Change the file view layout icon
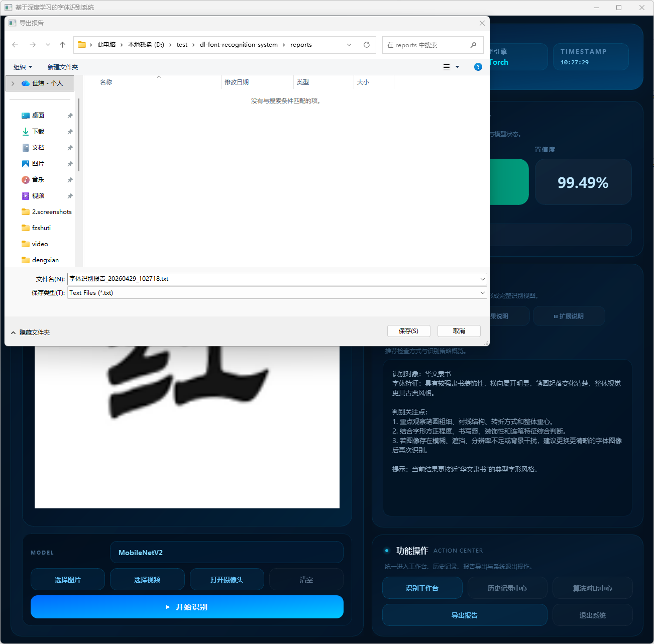This screenshot has height=644, width=654. pyautogui.click(x=447, y=67)
